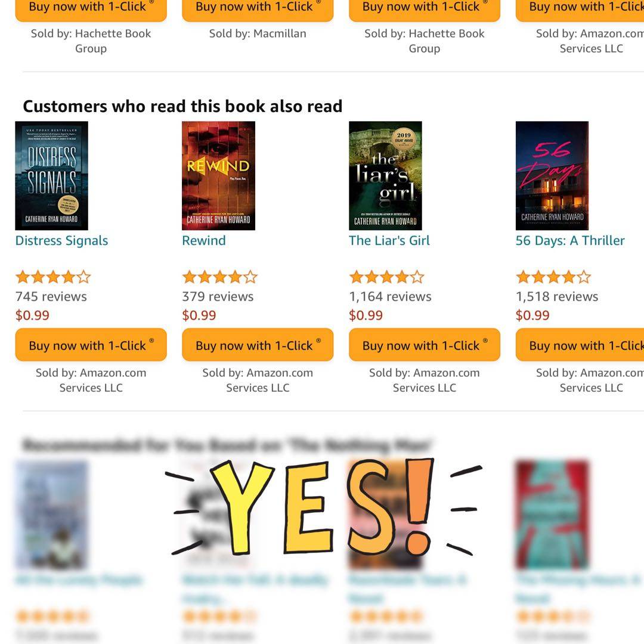This screenshot has height=644, width=644.
Task: Open the Rewind book cover image
Action: (x=218, y=175)
